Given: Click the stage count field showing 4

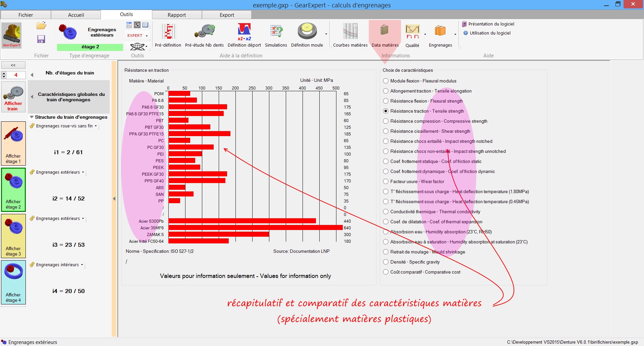Looking at the screenshot, I should coord(16,75).
